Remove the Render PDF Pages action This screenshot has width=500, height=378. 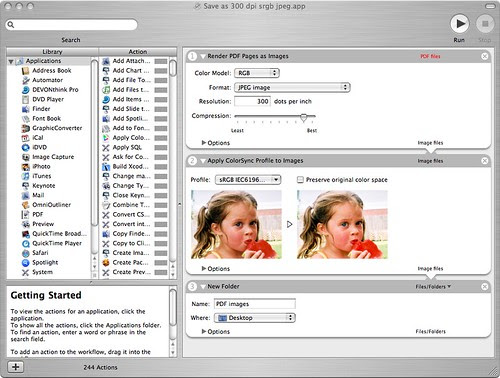pos(485,56)
